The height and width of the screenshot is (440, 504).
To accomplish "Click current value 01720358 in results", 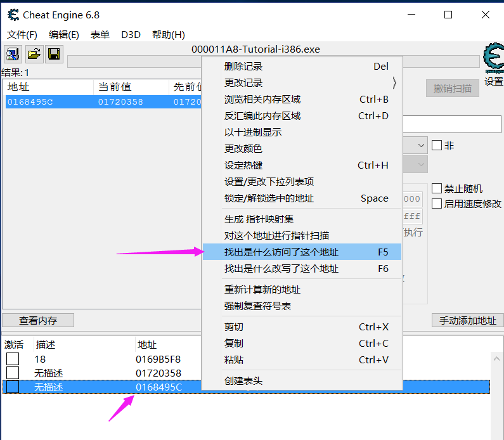I will pos(120,102).
